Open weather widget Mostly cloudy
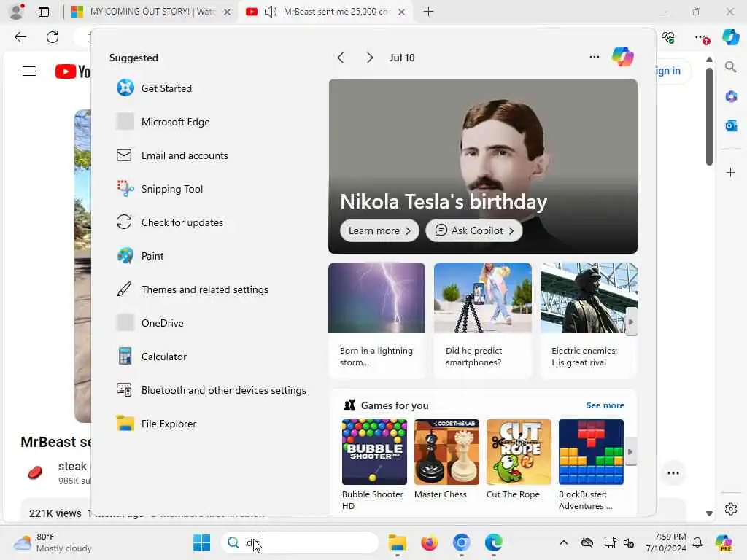Image resolution: width=747 pixels, height=560 pixels. click(53, 542)
